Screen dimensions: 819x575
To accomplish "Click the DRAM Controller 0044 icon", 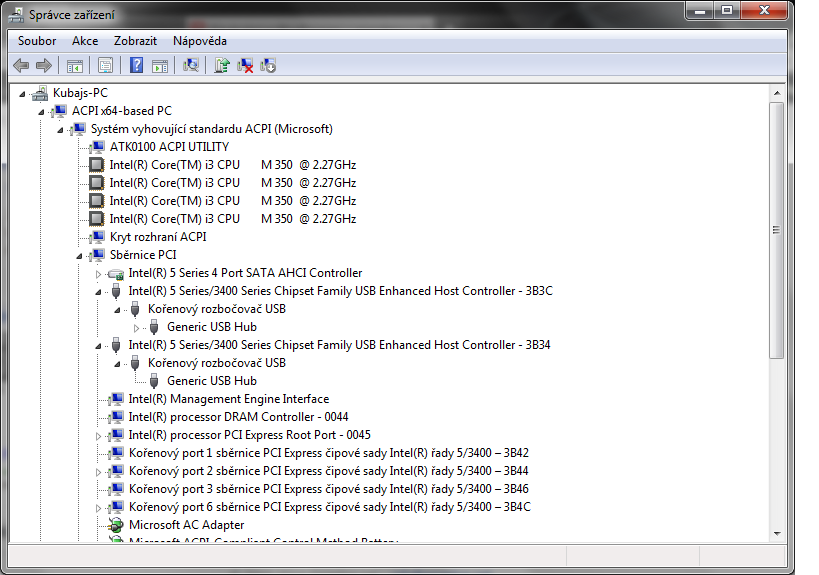I will click(x=116, y=417).
